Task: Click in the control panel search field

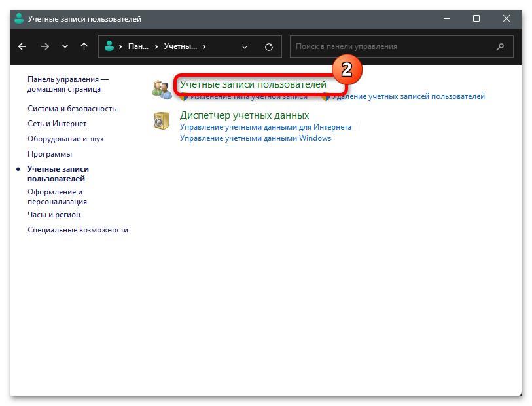Action: [x=393, y=46]
